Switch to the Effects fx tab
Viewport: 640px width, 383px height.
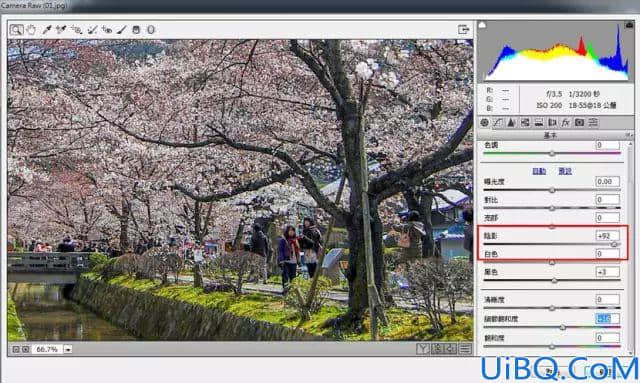[565, 122]
